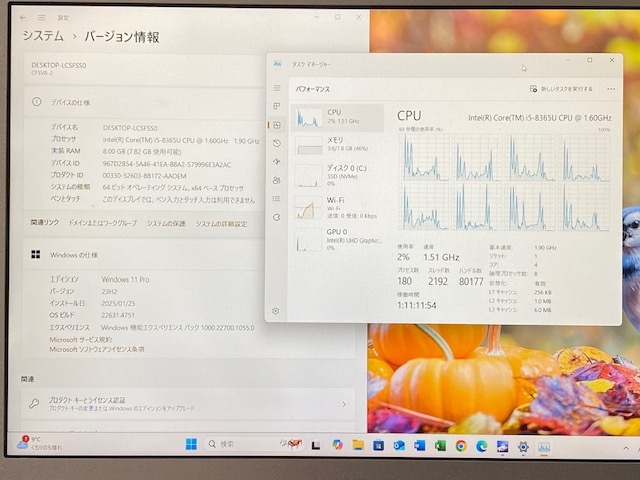Open Word from the taskbar
The height and width of the screenshot is (480, 640).
tap(420, 446)
